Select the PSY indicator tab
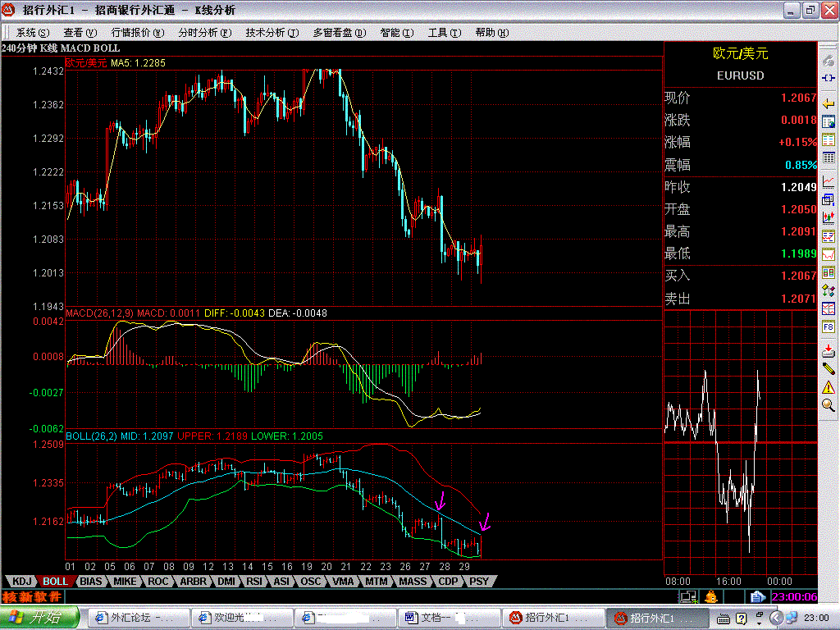The width and height of the screenshot is (840, 630). coord(478,582)
